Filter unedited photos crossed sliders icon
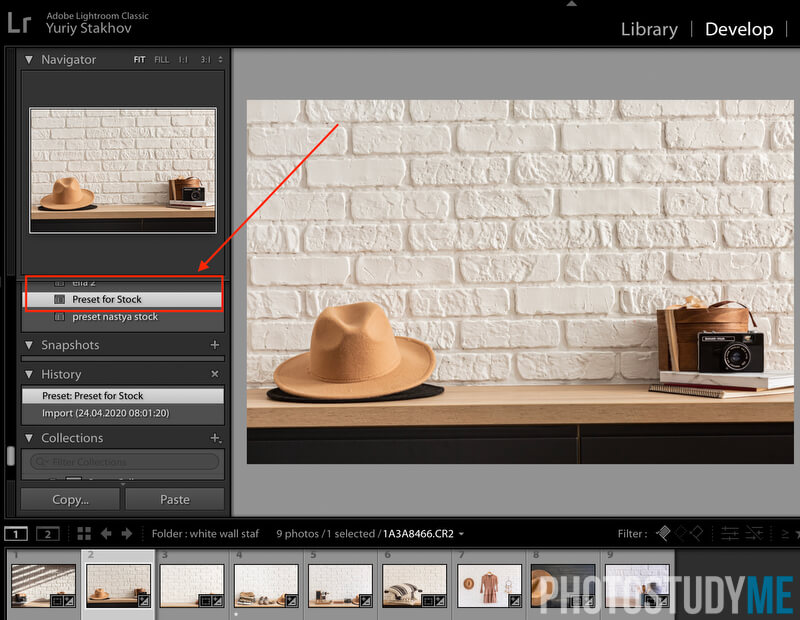800x620 pixels. (754, 534)
